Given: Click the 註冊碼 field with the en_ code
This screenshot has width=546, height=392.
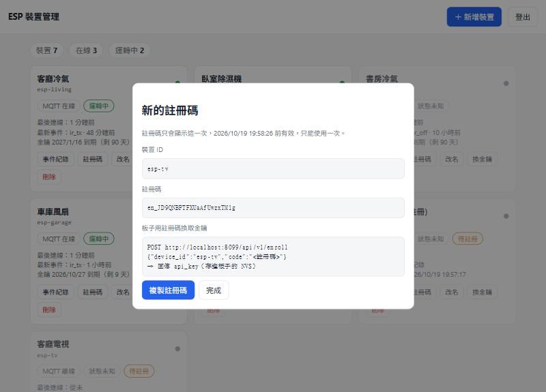Looking at the screenshot, I should 273,208.
